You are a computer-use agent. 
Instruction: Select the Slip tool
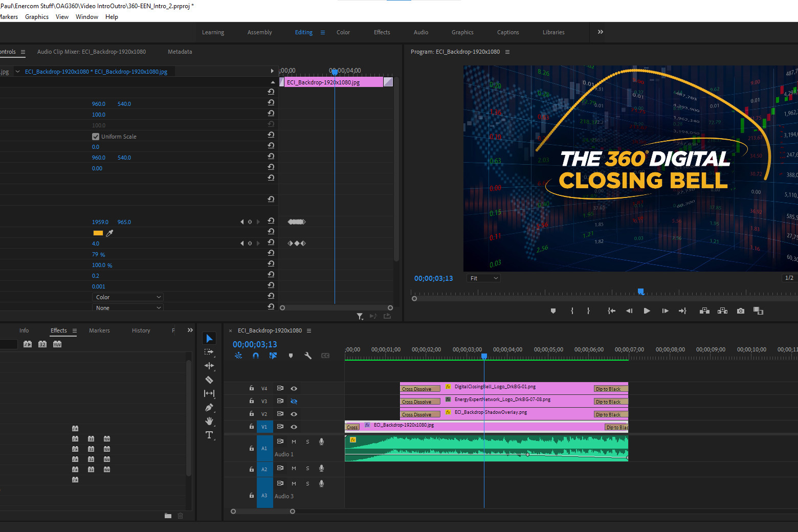pos(209,393)
